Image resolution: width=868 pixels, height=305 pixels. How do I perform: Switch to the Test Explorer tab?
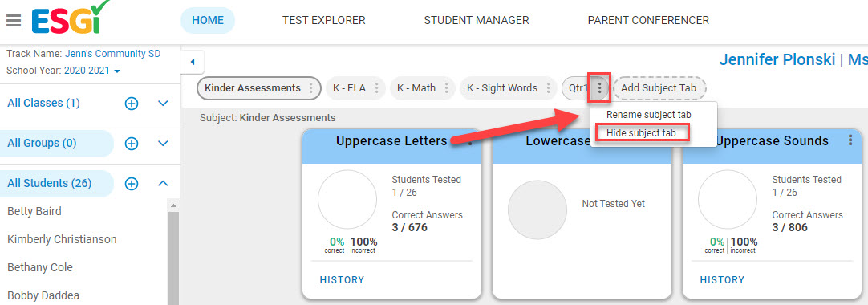(x=324, y=21)
